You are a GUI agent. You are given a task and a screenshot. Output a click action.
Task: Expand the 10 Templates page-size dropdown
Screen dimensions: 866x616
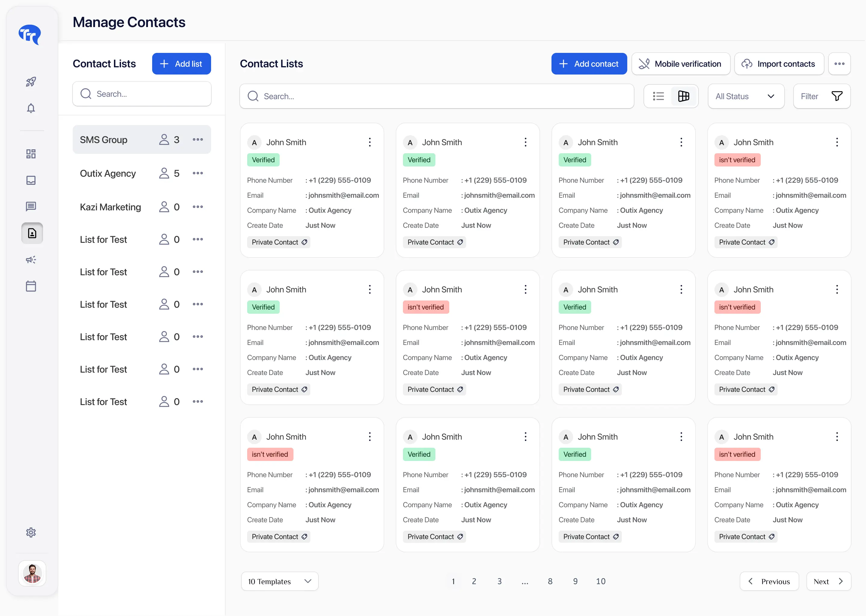click(280, 581)
